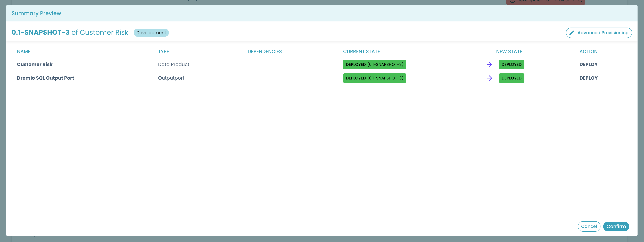The height and width of the screenshot is (242, 644).
Task: Click the pencil icon in Advanced Provisioning button
Action: [x=572, y=33]
